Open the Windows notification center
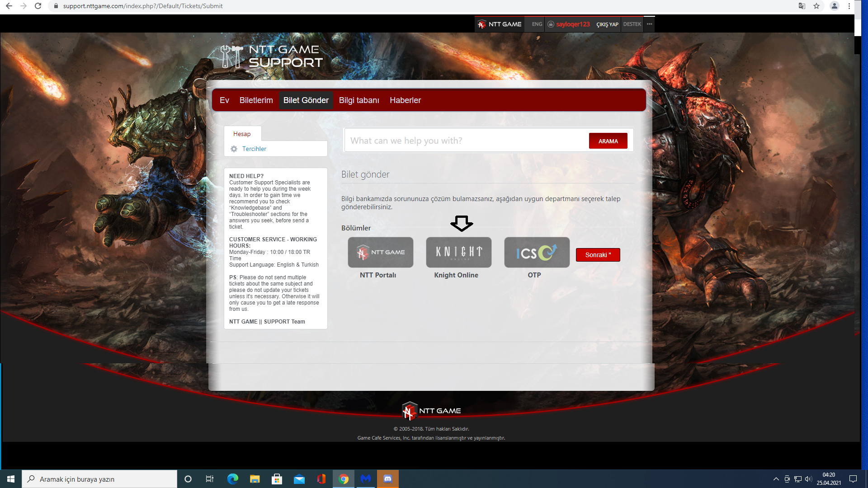This screenshot has height=488, width=868. (x=853, y=479)
